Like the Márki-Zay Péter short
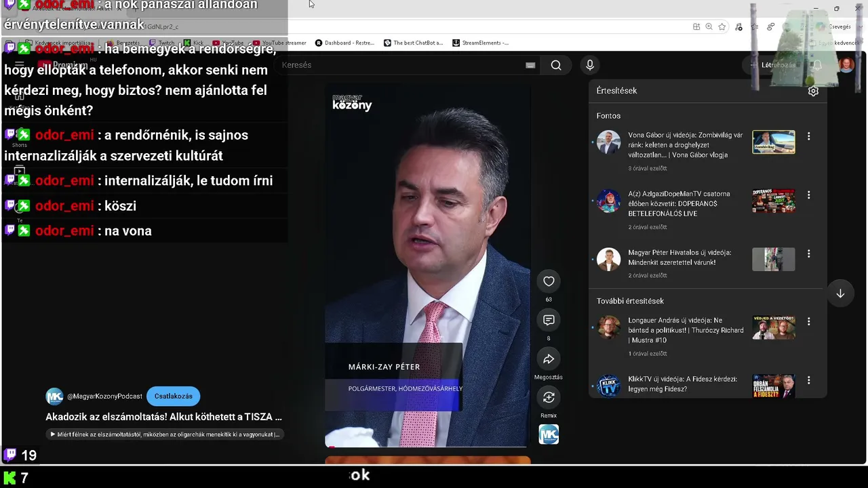This screenshot has height=488, width=868. 549,281
